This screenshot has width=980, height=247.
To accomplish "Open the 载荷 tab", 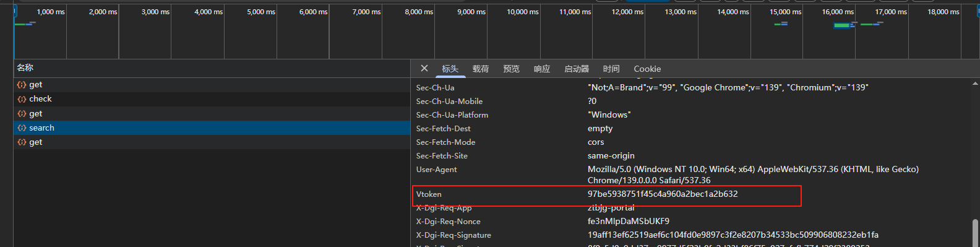I will [x=481, y=69].
